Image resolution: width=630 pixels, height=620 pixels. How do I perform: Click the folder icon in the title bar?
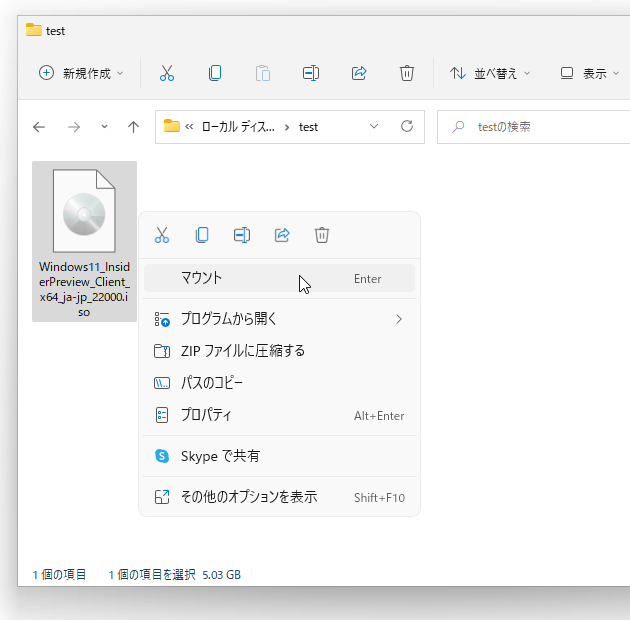(34, 30)
